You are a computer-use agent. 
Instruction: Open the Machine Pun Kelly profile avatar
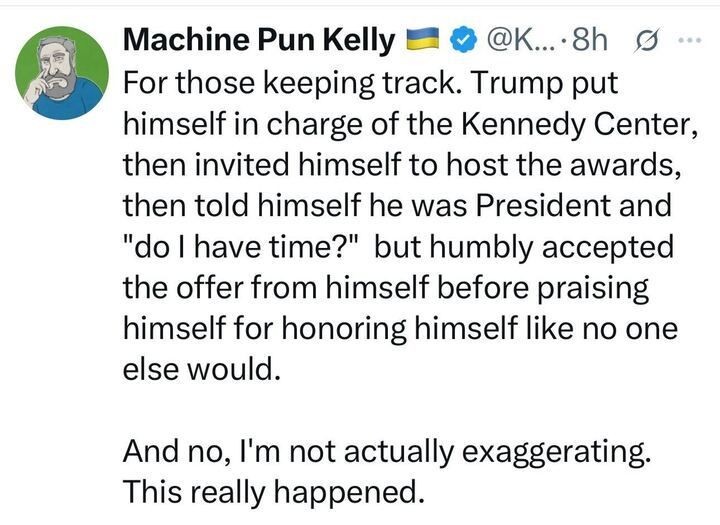(62, 74)
